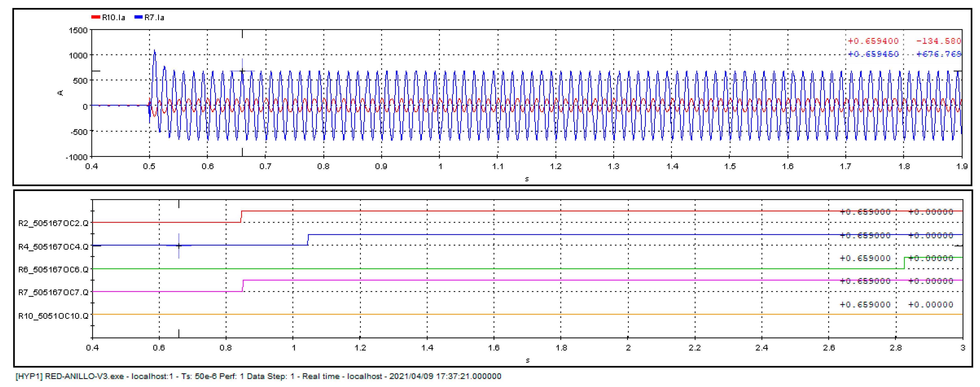Click the crosshair cursor on the R4 digital trace

[x=179, y=246]
